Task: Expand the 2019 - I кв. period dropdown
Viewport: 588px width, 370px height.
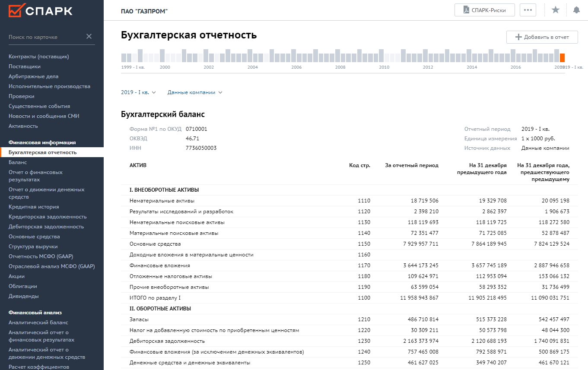Action: (x=138, y=92)
